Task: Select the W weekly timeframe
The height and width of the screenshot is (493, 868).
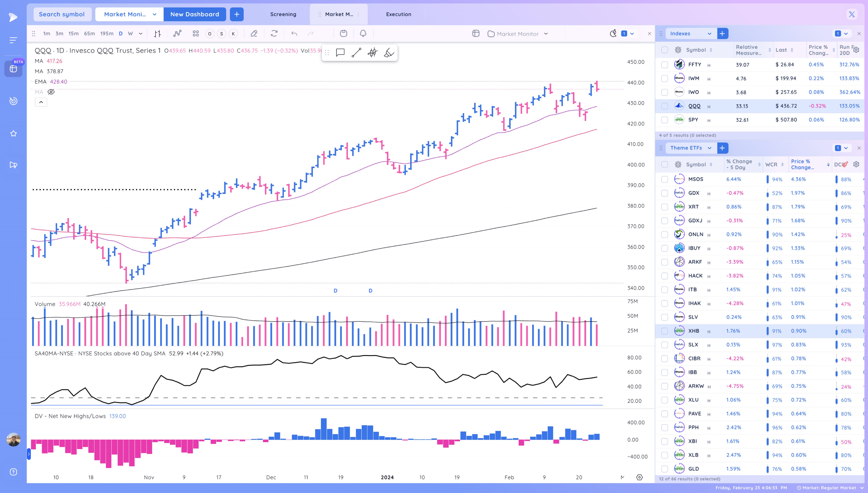Action: click(x=130, y=33)
